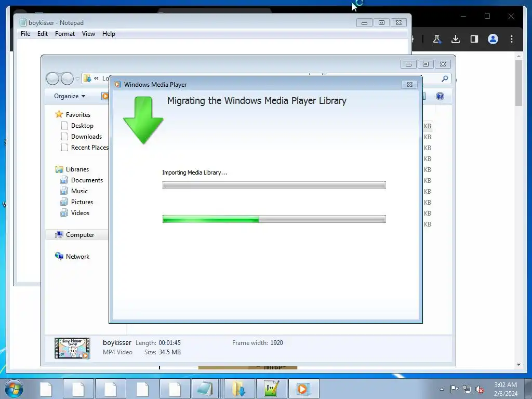Click the Frame width value 1920
This screenshot has width=532, height=399.
(276, 343)
